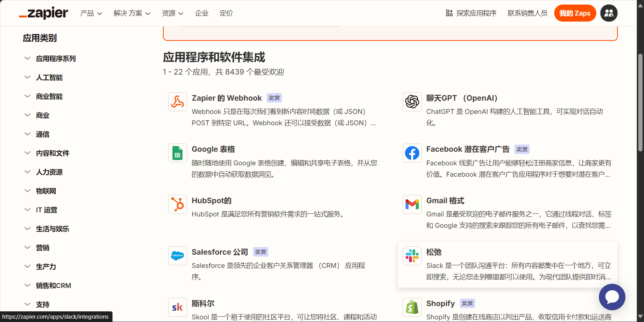644x322 pixels.
Task: Open Gmail 格式 title link
Action: [x=445, y=201]
